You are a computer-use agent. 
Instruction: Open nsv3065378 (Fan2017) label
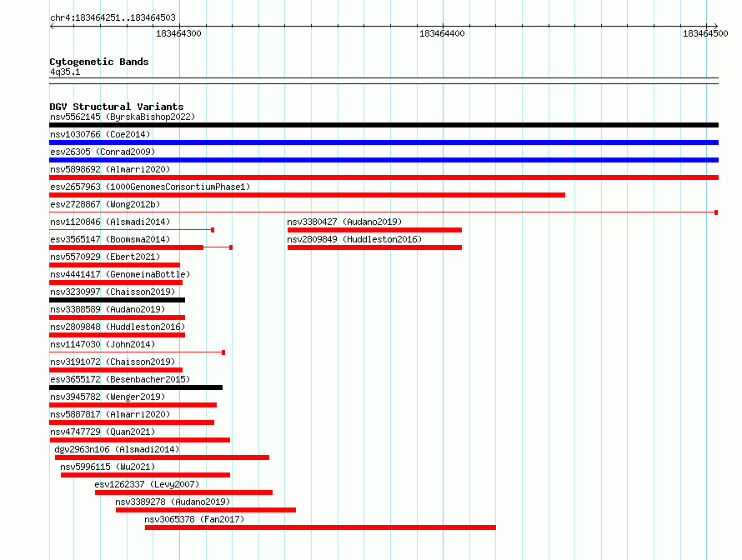194,519
